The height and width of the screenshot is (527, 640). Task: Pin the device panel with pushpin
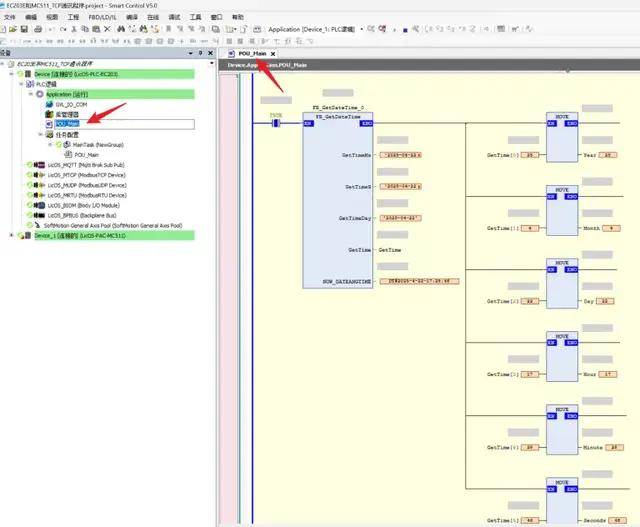[x=200, y=53]
